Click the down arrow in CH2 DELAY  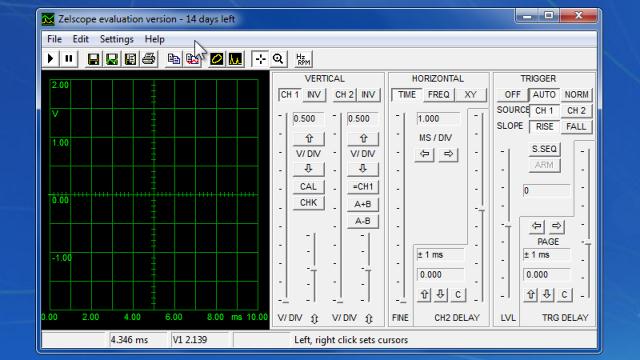(441, 295)
